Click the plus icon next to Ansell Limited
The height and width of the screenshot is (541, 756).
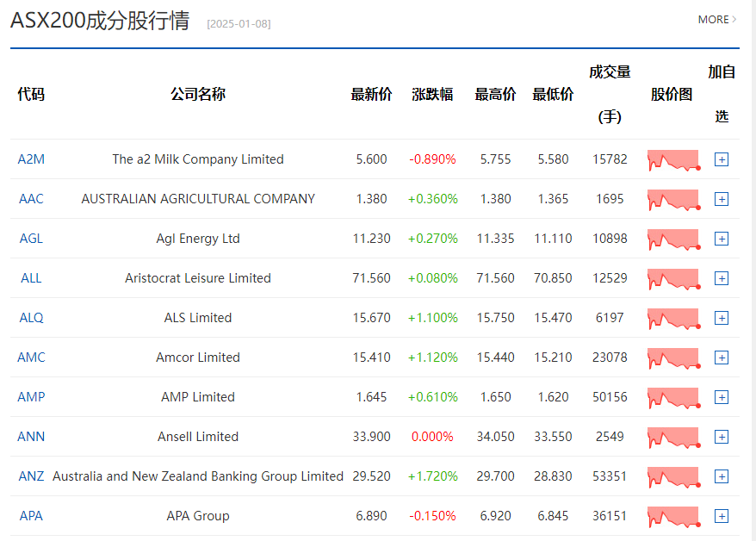(x=721, y=437)
